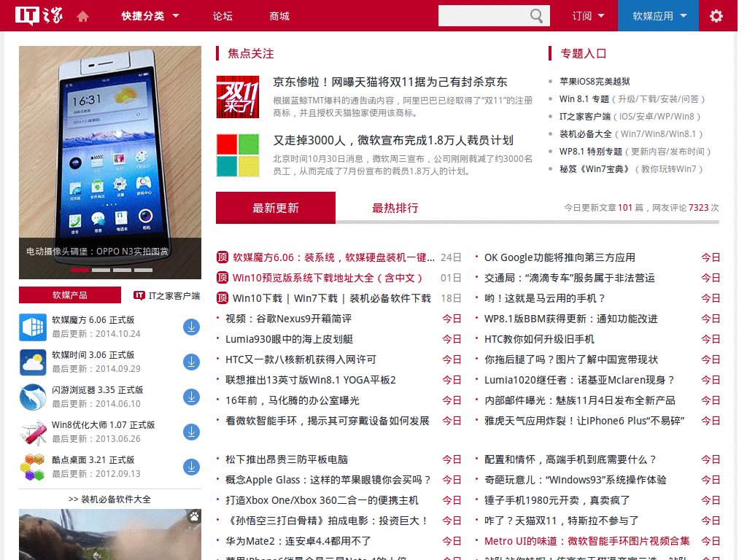747x560 pixels.
Task: Open 苹果iOS8完美越狱 topic link
Action: pyautogui.click(x=595, y=82)
